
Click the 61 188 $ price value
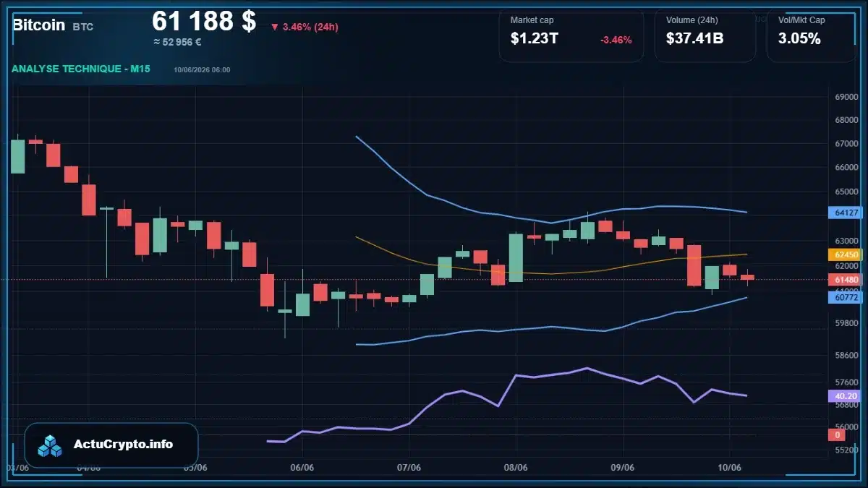point(204,21)
